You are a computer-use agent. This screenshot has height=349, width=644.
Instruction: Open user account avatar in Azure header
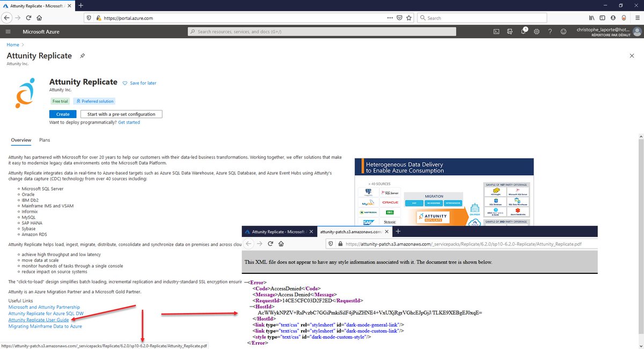coord(636,32)
